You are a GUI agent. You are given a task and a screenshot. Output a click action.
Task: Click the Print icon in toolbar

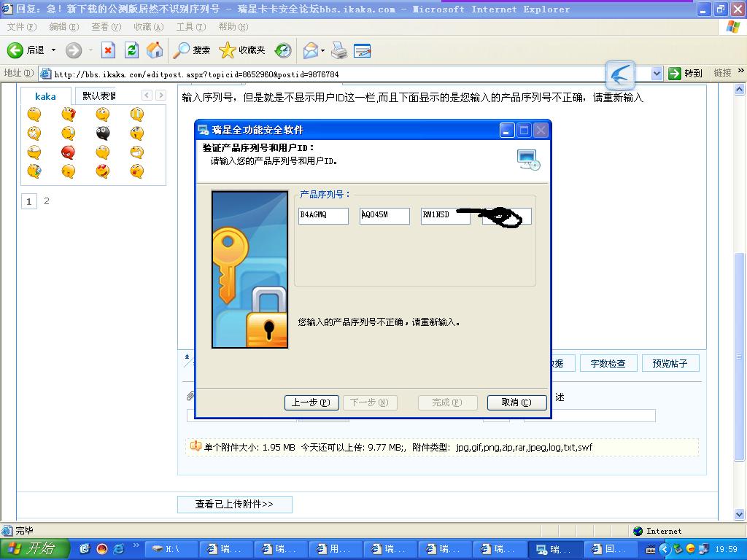339,50
